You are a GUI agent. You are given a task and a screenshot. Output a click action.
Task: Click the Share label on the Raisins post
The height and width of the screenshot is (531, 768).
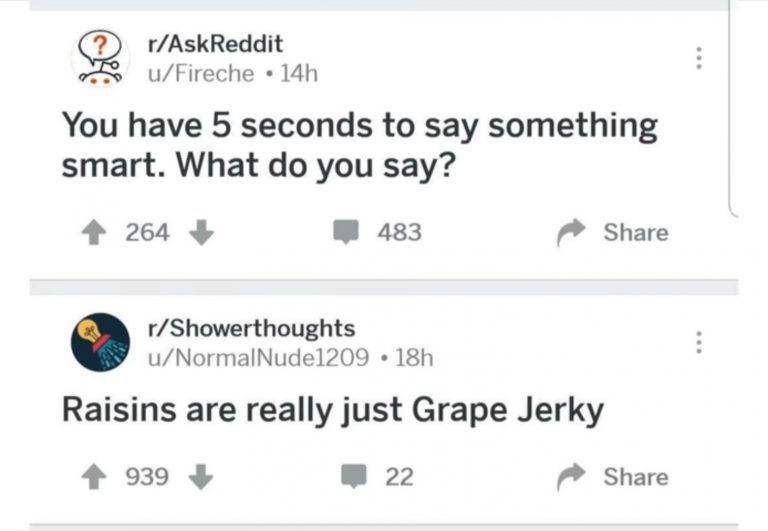click(635, 477)
